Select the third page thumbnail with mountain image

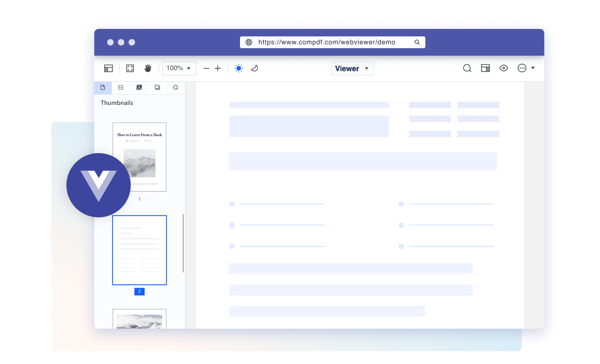(x=139, y=319)
